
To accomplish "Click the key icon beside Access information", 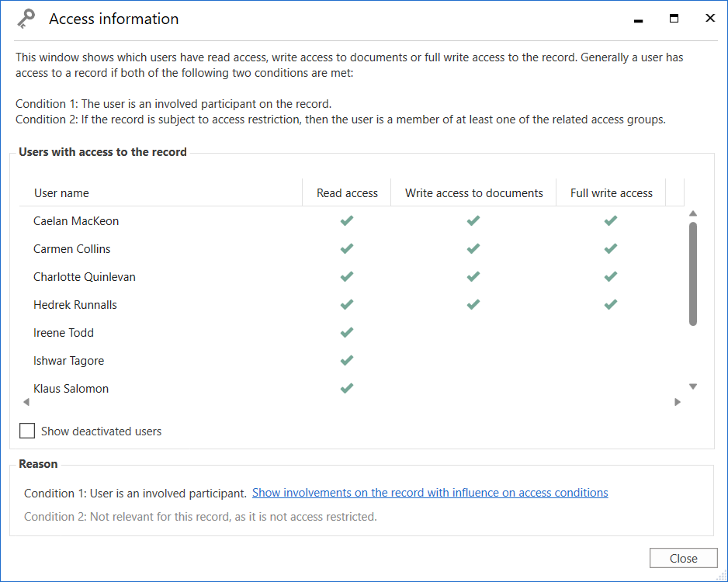I will 26,19.
